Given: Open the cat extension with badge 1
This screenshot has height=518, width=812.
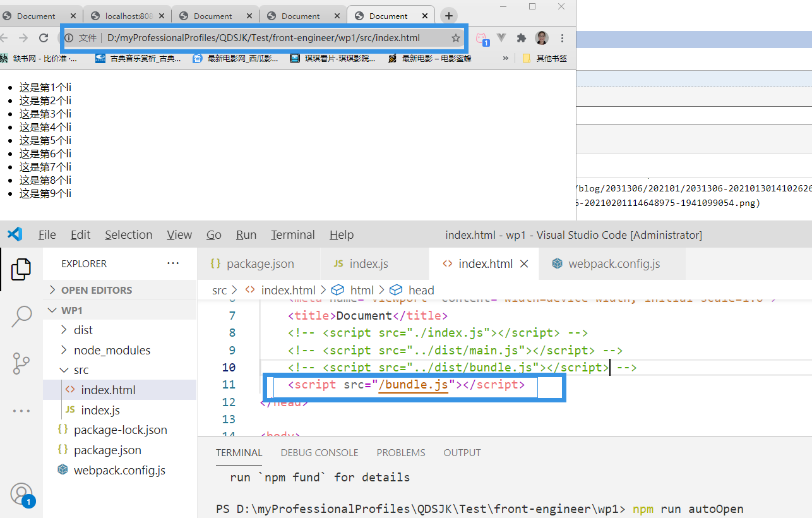Looking at the screenshot, I should point(482,39).
